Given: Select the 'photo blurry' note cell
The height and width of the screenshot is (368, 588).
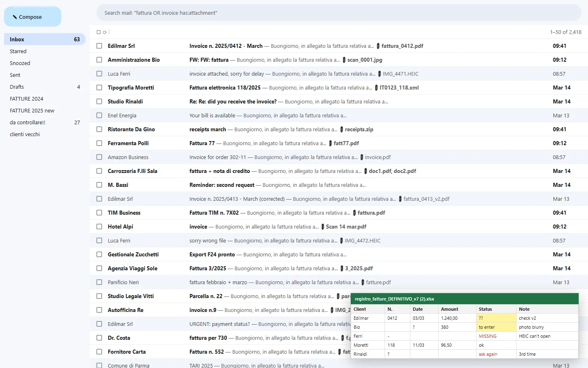Looking at the screenshot, I should tap(547, 327).
